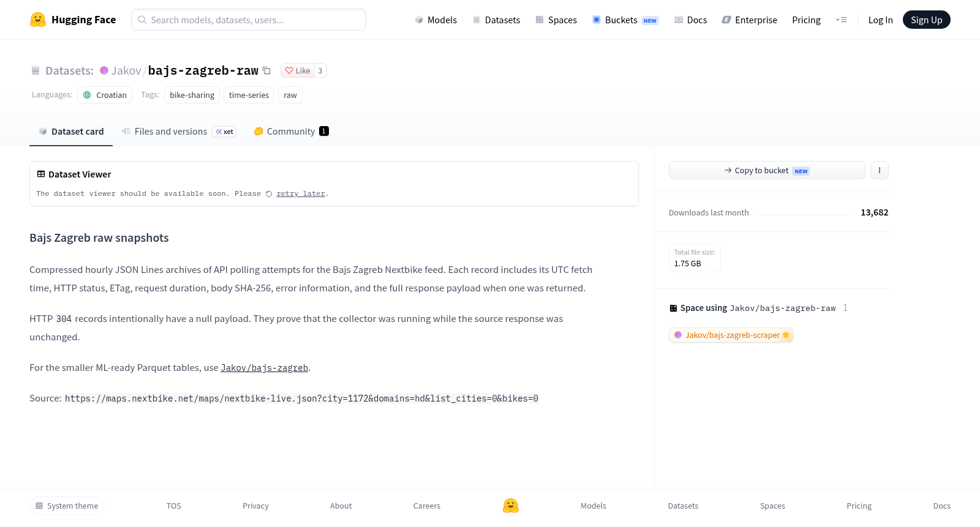Click the footer Privacy link
This screenshot has height=527, width=980.
pyautogui.click(x=255, y=506)
